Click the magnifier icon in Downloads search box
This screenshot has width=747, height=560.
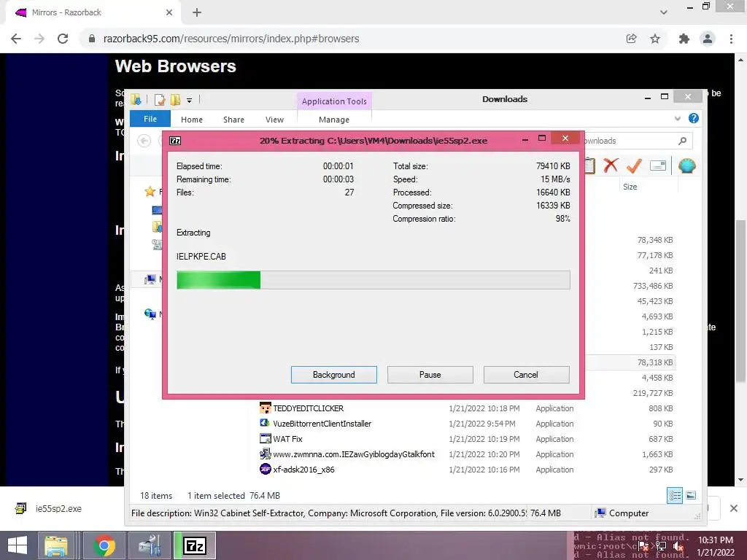coord(682,141)
